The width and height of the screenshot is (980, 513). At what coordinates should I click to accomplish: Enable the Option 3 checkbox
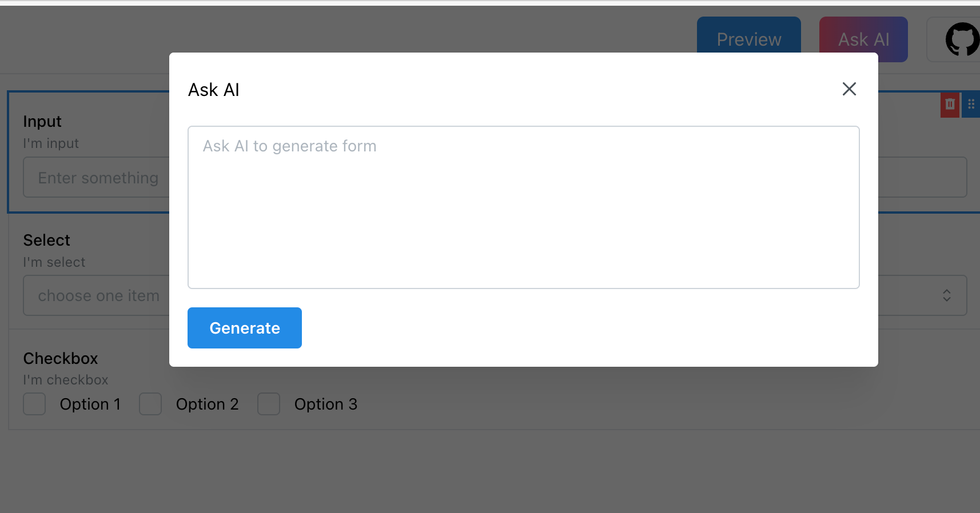pos(269,404)
